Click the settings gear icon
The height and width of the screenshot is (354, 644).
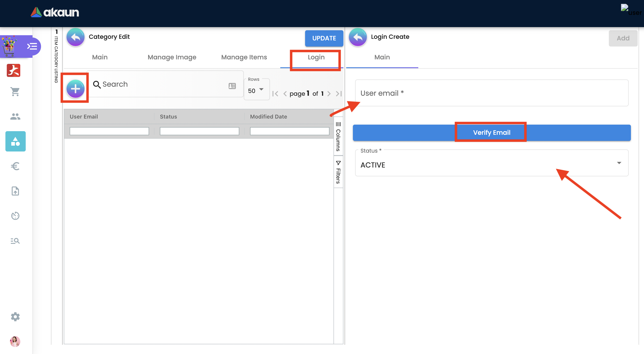coord(15,317)
